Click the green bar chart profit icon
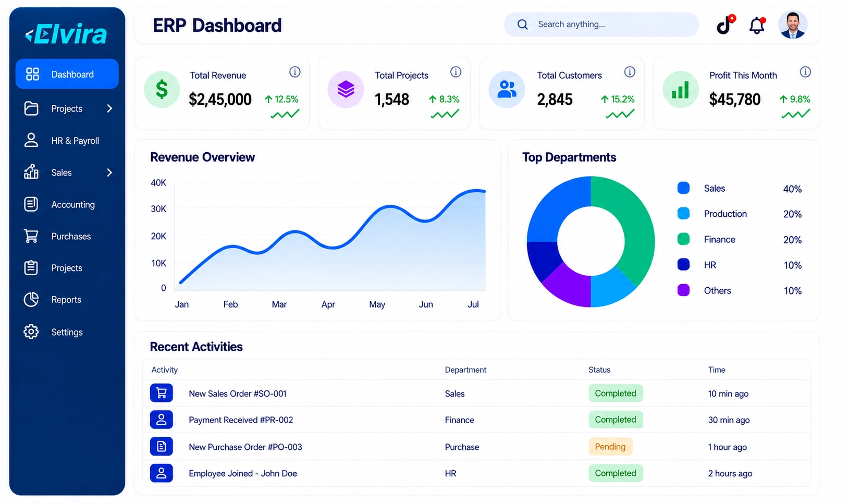The width and height of the screenshot is (848, 504). (x=681, y=90)
